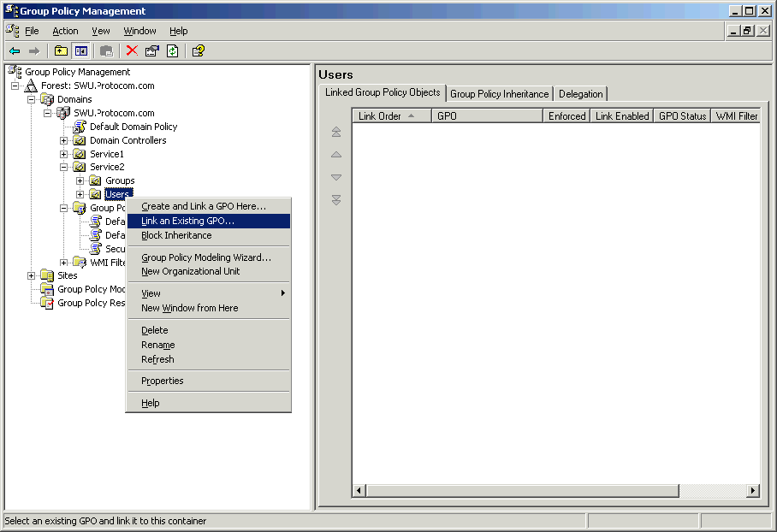Click the Back arrow toolbar icon
The height and width of the screenshot is (532, 777).
pyautogui.click(x=15, y=51)
